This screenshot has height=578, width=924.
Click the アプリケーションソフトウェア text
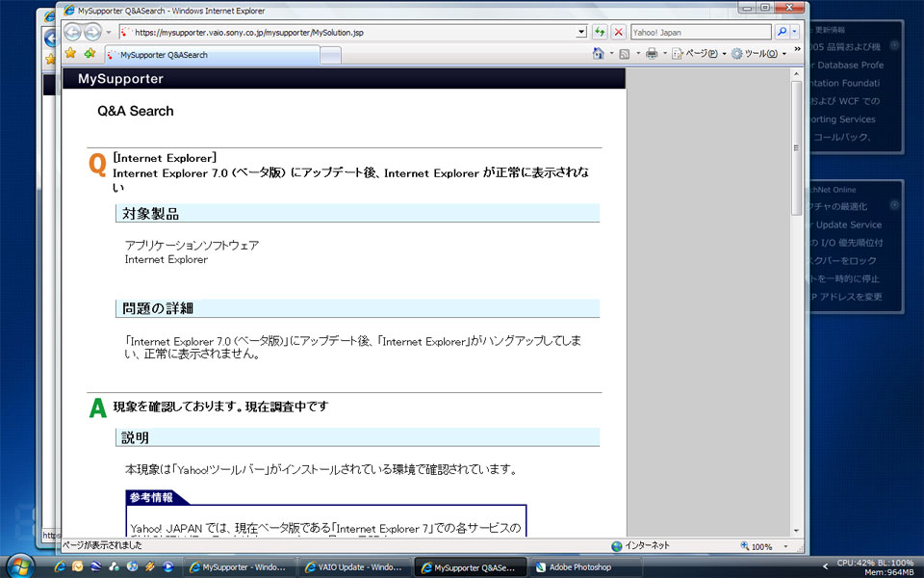192,246
